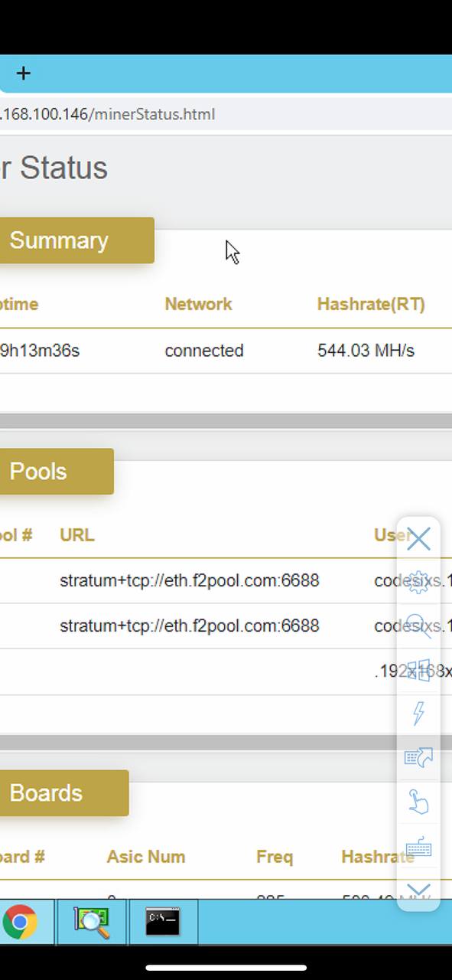Click first stratum eth.f2pool.com pool URL

pyautogui.click(x=190, y=580)
